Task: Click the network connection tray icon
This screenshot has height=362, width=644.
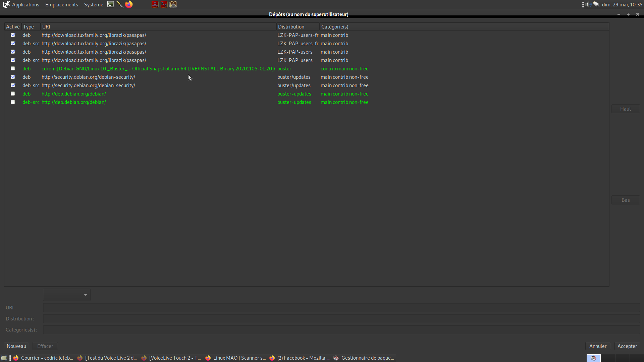Action: tap(596, 4)
